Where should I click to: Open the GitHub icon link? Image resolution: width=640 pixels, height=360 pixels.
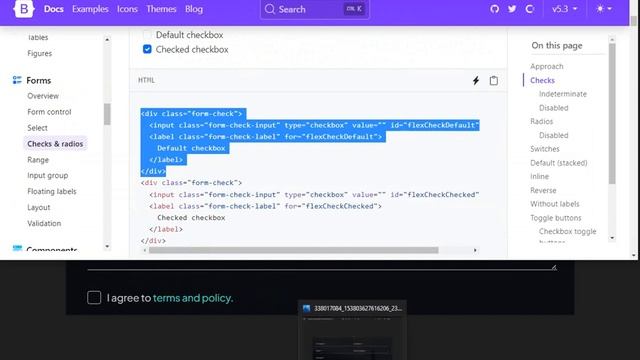(x=494, y=9)
